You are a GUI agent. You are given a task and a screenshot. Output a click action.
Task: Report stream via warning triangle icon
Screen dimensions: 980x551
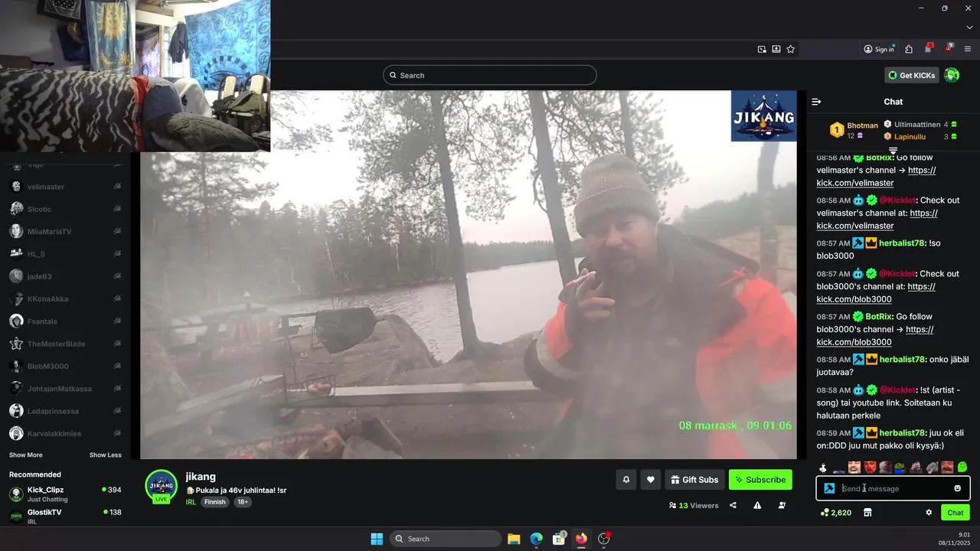[x=757, y=505]
